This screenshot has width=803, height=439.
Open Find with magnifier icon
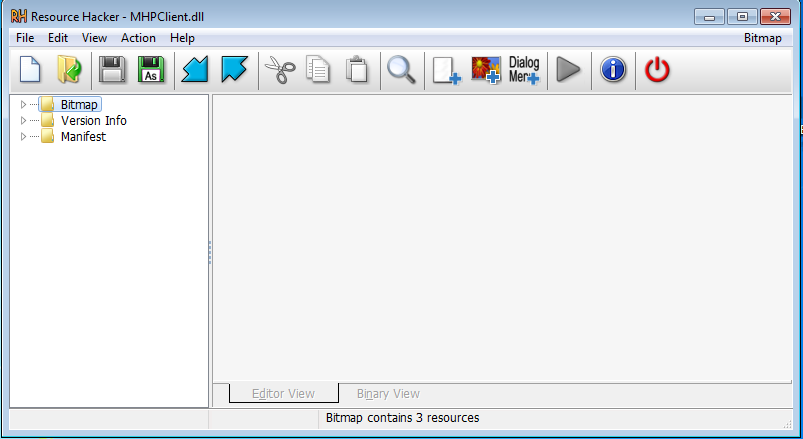click(x=401, y=70)
